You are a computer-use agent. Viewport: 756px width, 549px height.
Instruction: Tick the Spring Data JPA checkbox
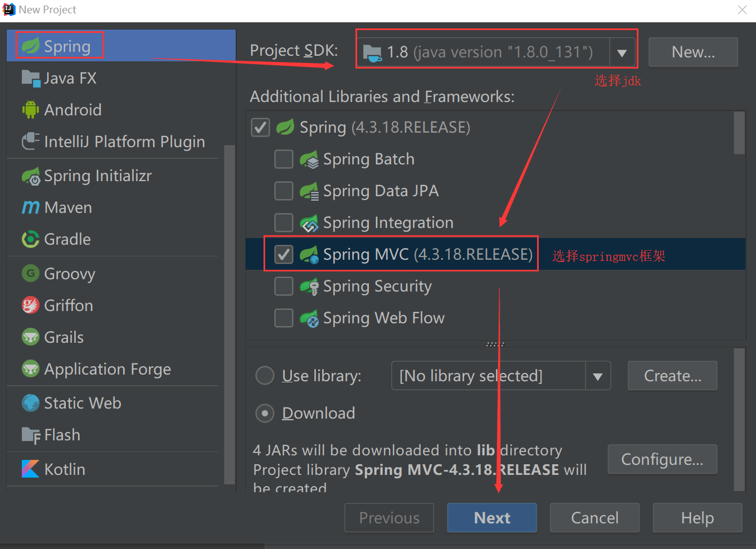coord(284,191)
